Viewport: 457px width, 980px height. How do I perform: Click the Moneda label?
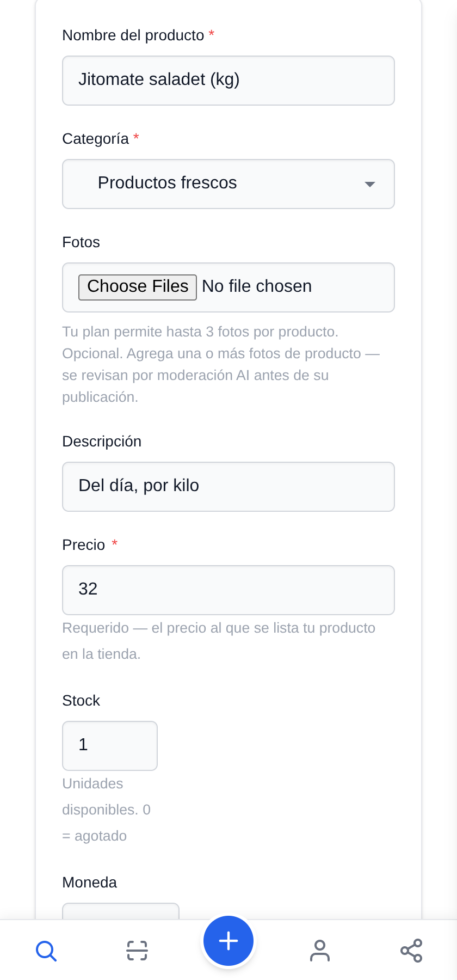pyautogui.click(x=90, y=883)
